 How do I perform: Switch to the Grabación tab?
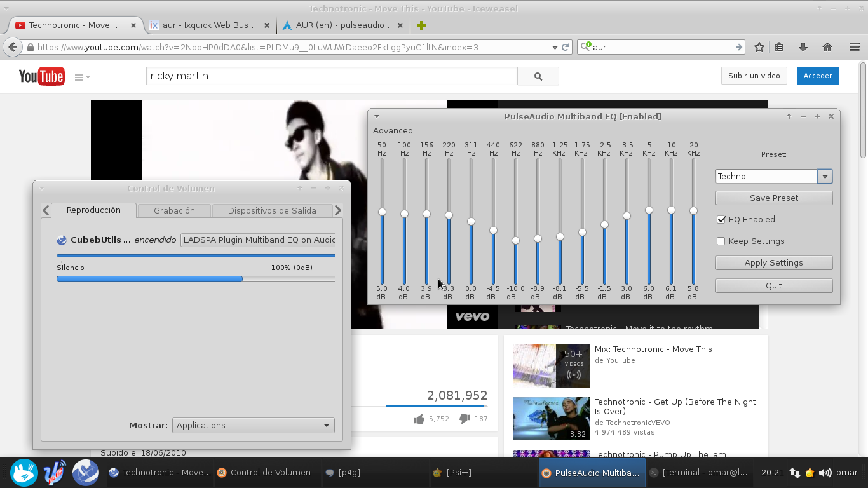(174, 210)
